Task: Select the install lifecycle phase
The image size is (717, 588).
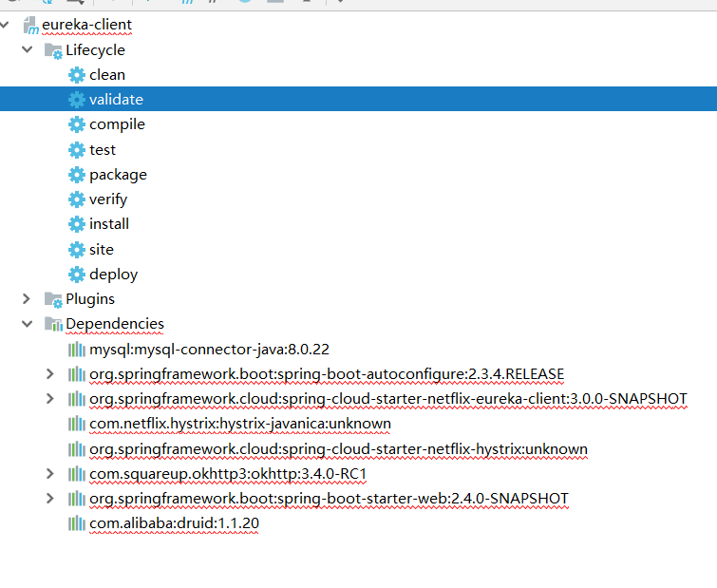Action: tap(109, 224)
